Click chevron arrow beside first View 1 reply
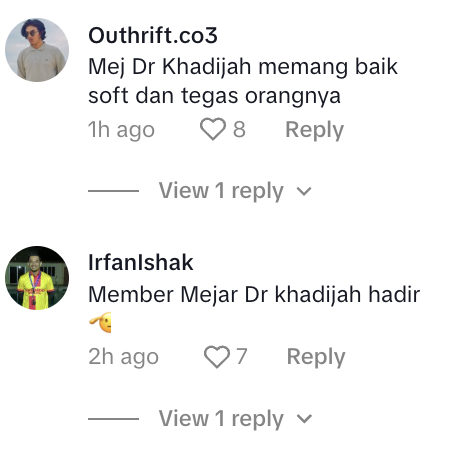The width and height of the screenshot is (456, 464). tap(304, 192)
